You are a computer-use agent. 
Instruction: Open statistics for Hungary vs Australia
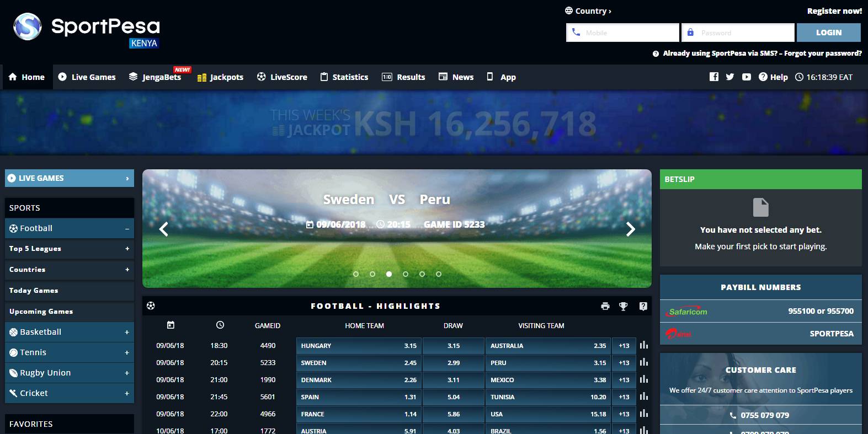[644, 345]
